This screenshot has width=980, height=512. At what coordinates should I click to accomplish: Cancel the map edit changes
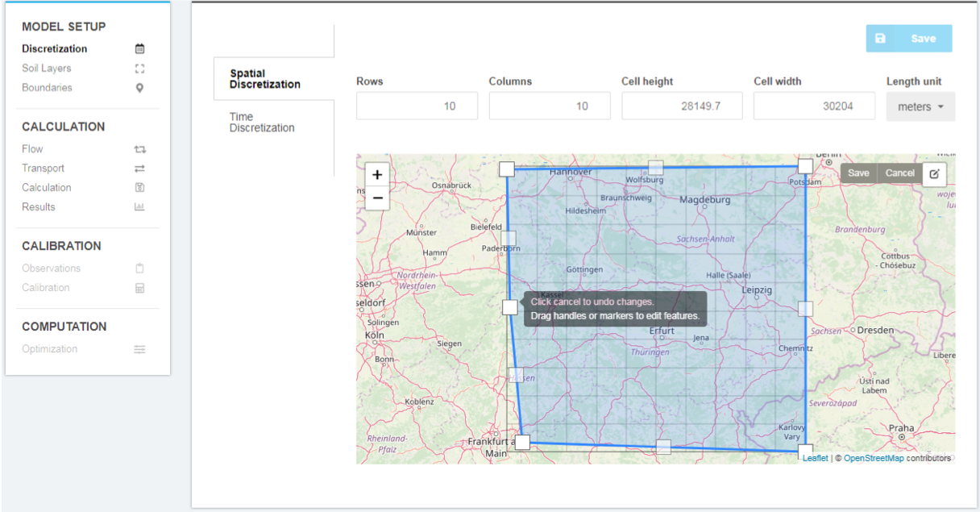point(899,173)
